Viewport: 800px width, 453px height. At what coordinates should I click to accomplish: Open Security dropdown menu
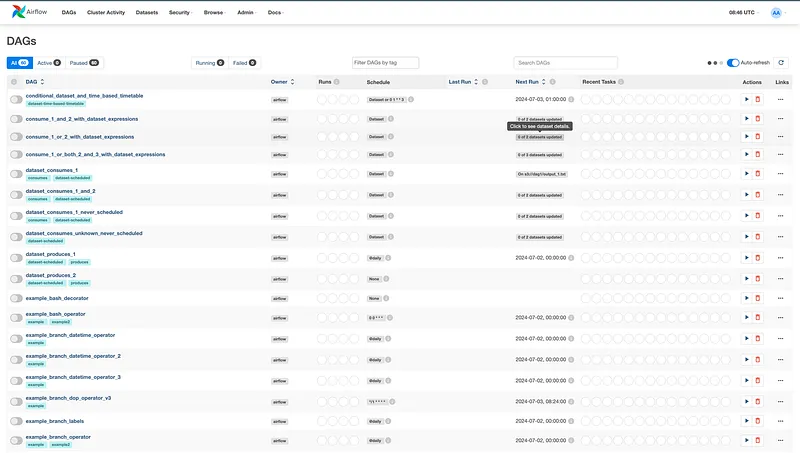[x=181, y=12]
